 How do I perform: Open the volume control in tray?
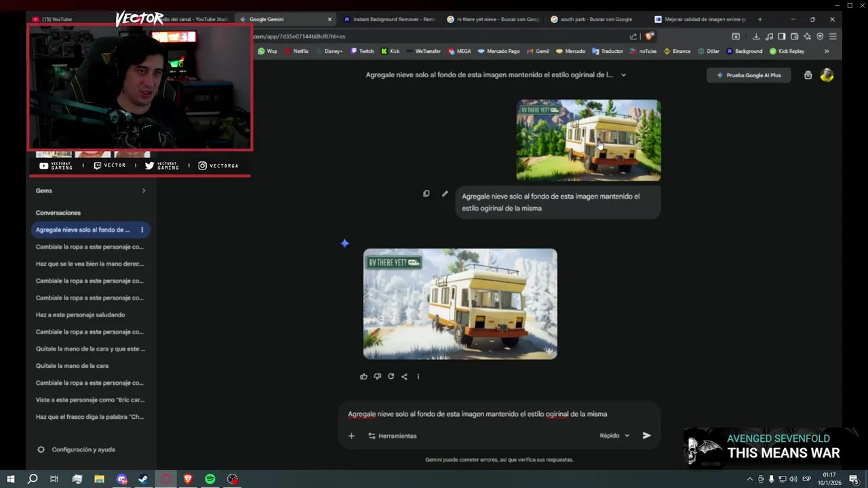click(793, 479)
